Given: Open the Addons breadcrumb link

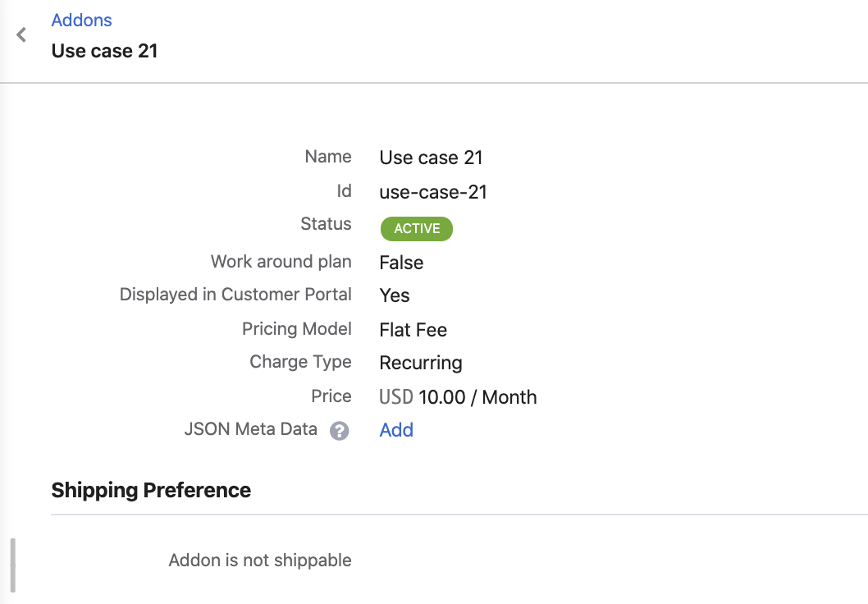Looking at the screenshot, I should tap(81, 20).
